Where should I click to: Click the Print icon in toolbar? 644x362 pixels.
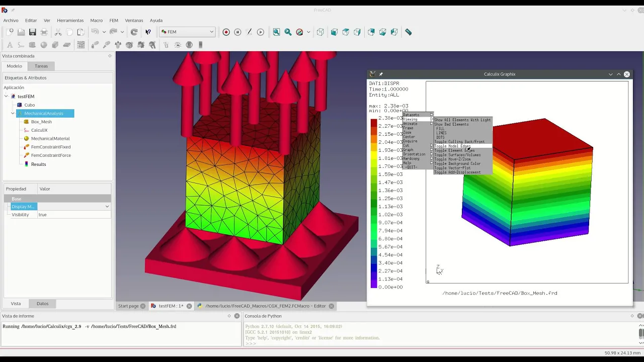click(44, 32)
